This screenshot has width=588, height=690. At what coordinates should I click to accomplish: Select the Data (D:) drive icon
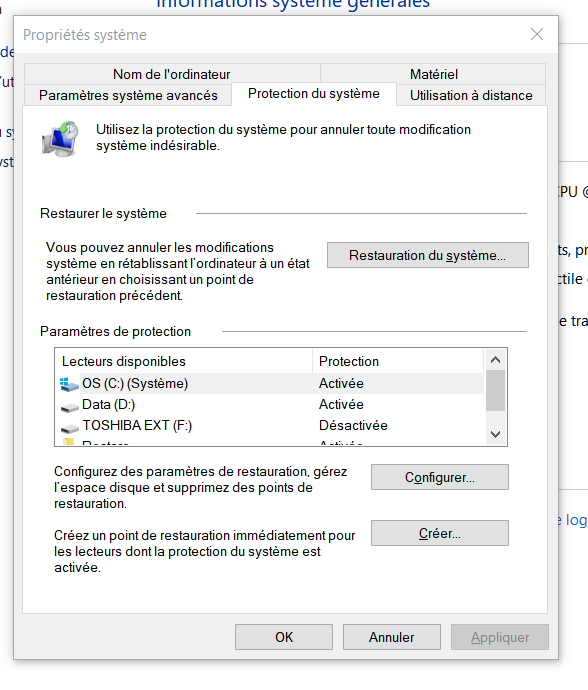(70, 408)
